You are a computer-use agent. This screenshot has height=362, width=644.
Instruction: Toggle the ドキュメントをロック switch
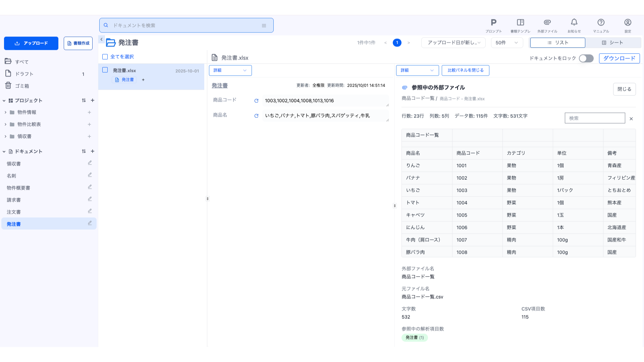coord(586,58)
